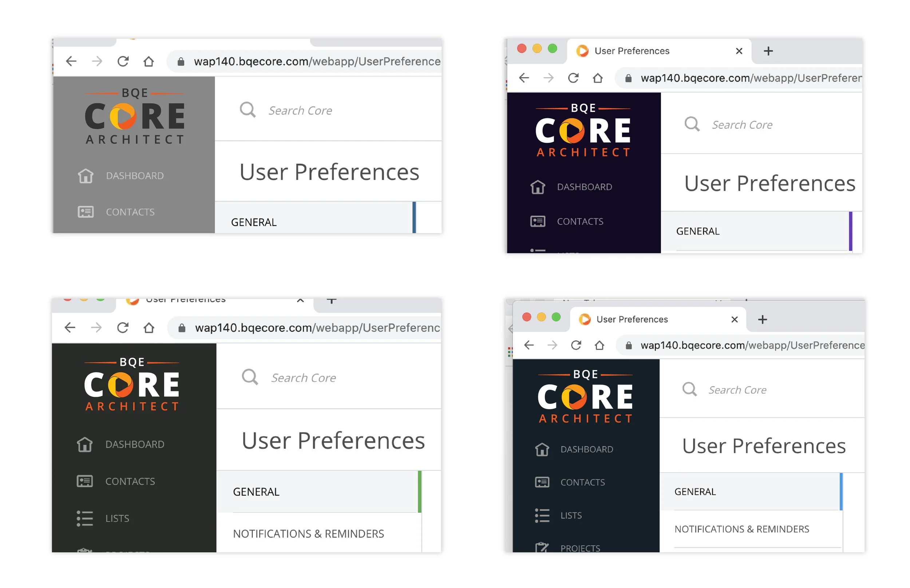This screenshot has width=910, height=588.
Task: Click Search Core field in purple-accent window
Action: 742,125
